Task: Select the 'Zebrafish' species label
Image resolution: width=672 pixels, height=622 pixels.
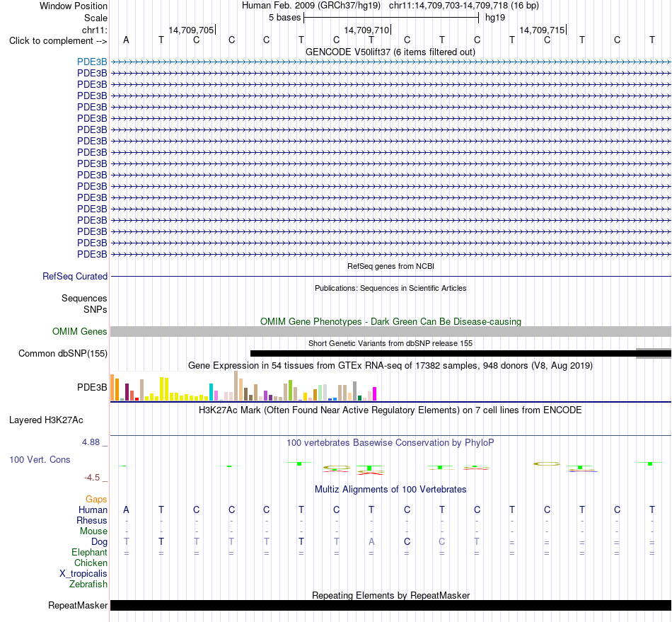Action: (88, 584)
